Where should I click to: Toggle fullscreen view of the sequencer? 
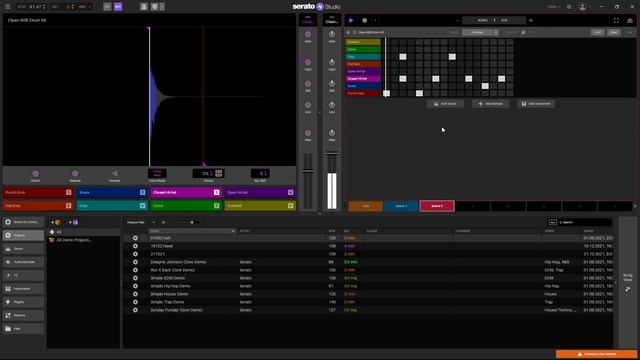click(616, 20)
